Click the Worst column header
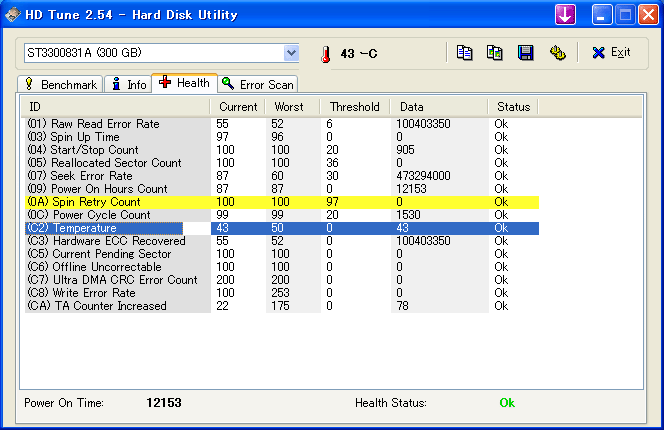The width and height of the screenshot is (664, 430). point(292,107)
